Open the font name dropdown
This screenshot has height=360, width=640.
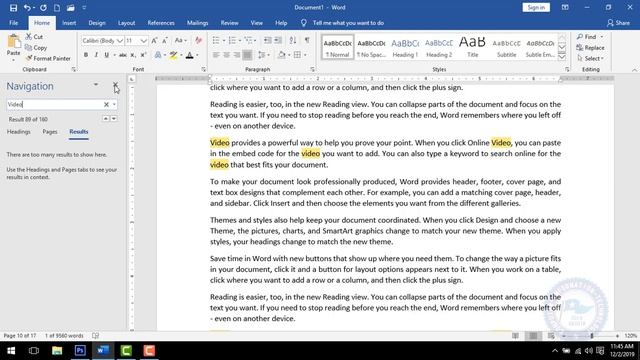[120, 41]
